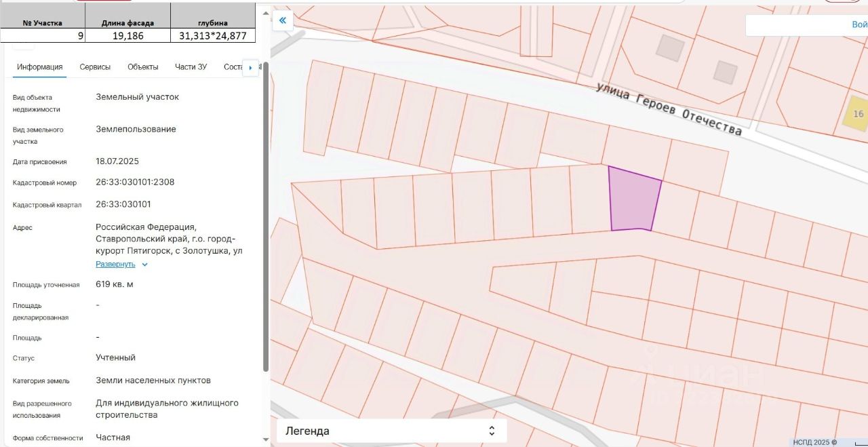Select the highlighted purple land parcel
This screenshot has width=868, height=447.
[633, 201]
